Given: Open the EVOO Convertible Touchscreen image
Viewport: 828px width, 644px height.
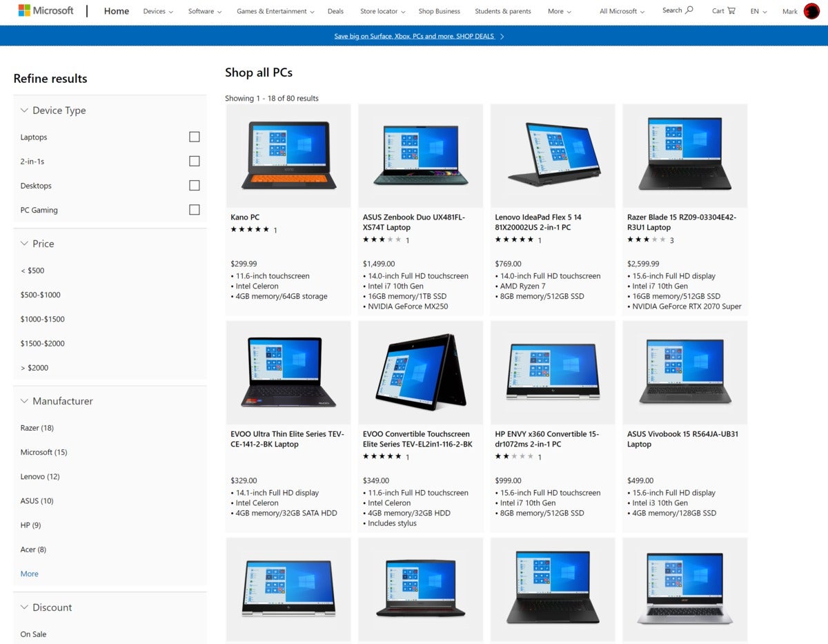Looking at the screenshot, I should pyautogui.click(x=421, y=373).
